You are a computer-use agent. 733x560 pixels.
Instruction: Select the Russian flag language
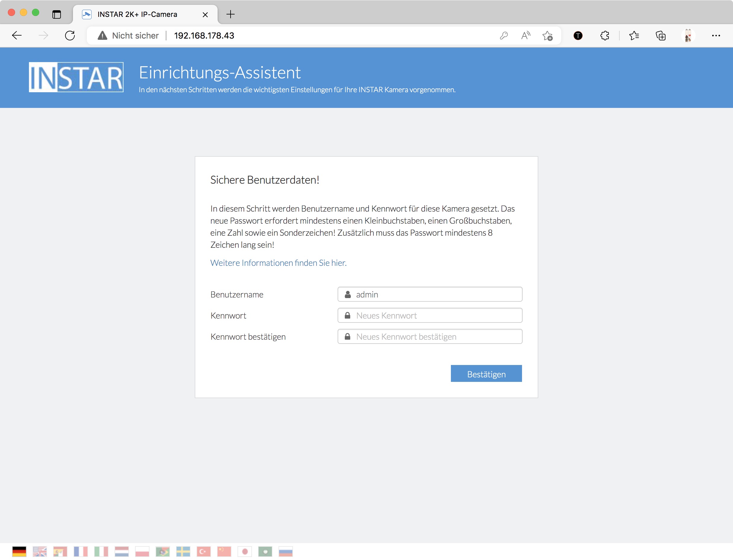(286, 551)
